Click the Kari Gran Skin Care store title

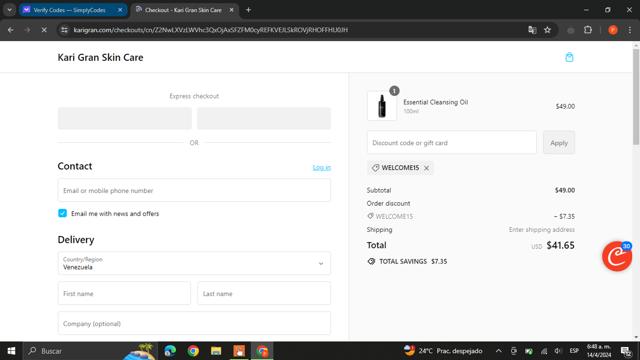pos(100,57)
